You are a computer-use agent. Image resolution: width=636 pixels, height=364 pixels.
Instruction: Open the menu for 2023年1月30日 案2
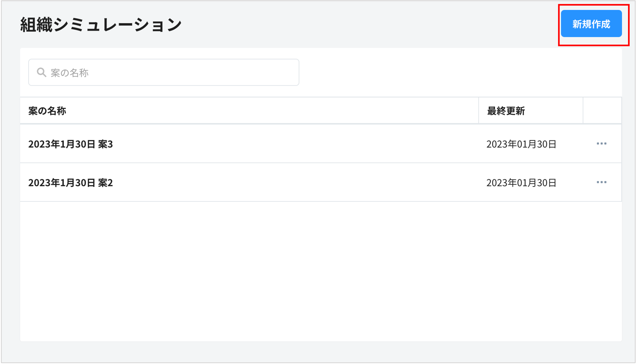(x=601, y=182)
